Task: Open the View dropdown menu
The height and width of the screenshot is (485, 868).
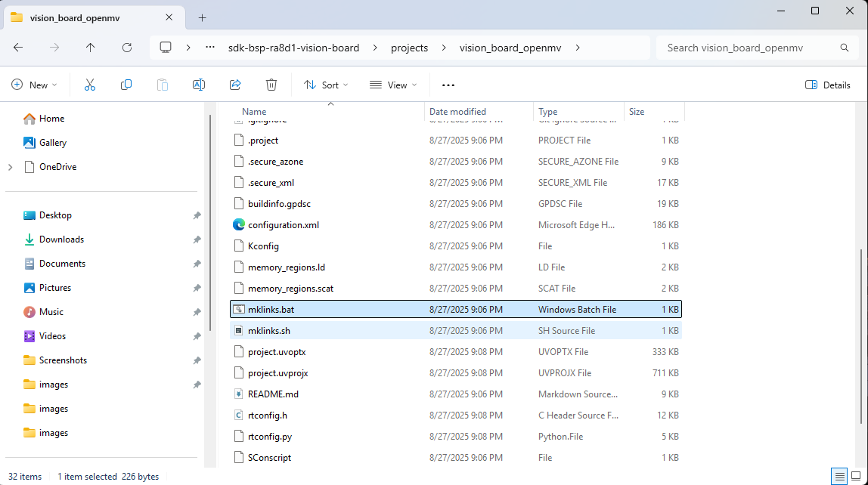Action: pyautogui.click(x=393, y=85)
